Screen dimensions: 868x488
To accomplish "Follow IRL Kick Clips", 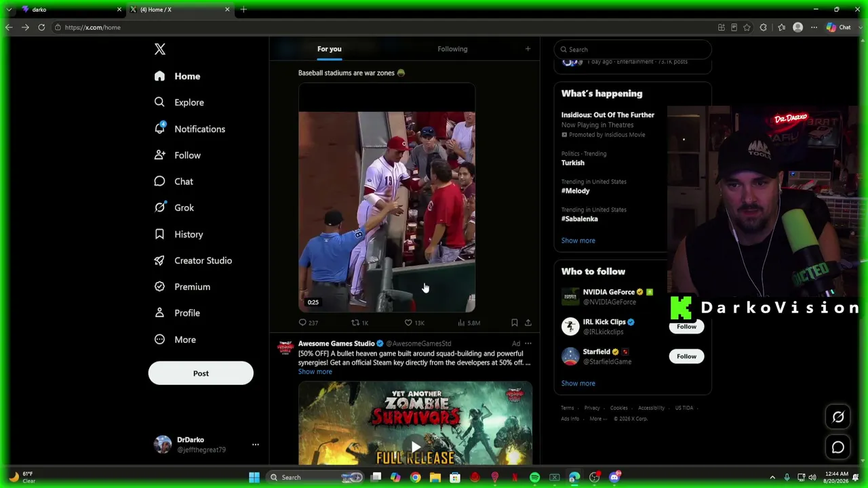I will tap(686, 327).
